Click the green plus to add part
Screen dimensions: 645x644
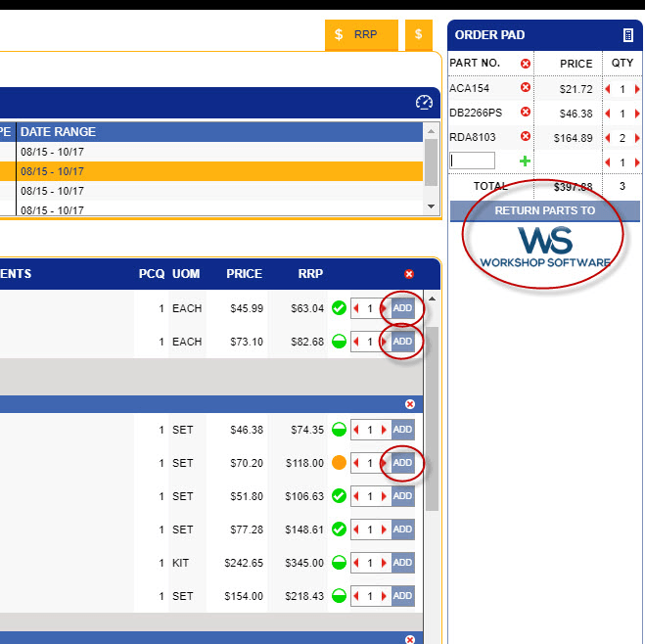(x=525, y=161)
